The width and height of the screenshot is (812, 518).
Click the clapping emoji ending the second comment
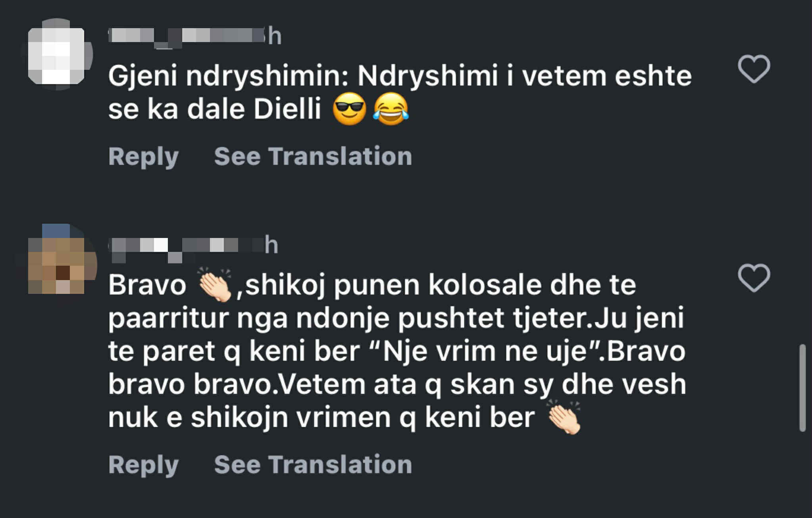tap(564, 417)
